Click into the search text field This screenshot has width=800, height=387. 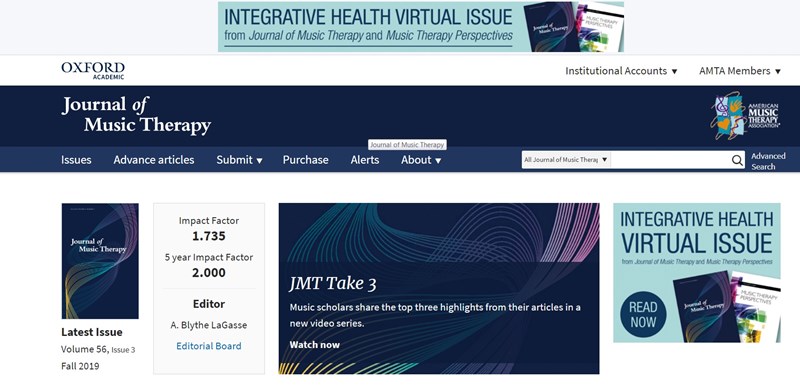point(670,160)
